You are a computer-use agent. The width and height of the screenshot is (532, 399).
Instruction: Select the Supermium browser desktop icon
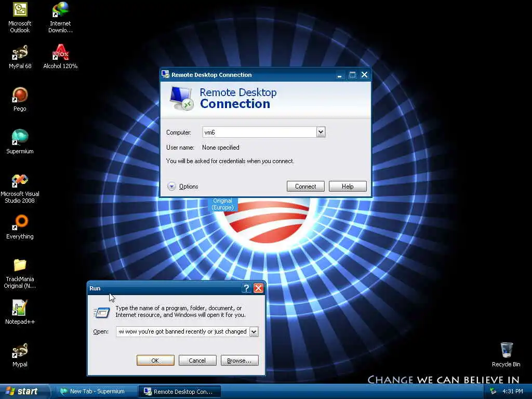click(20, 142)
